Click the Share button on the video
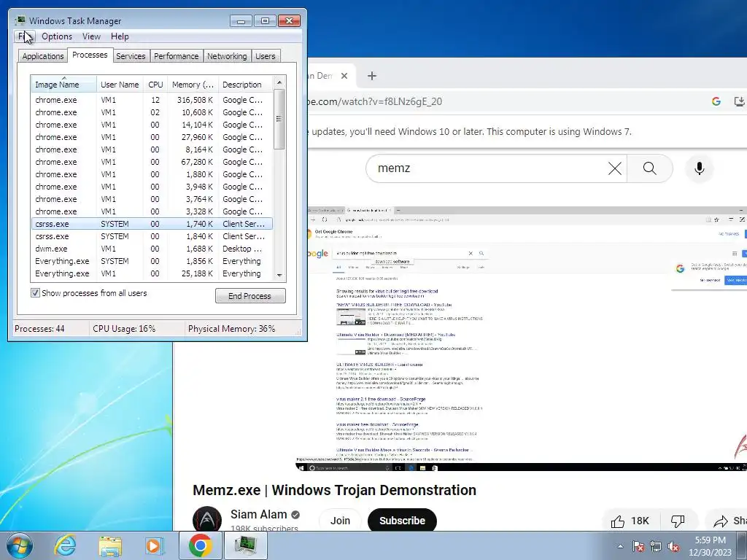The width and height of the screenshot is (747, 560). pos(727,521)
